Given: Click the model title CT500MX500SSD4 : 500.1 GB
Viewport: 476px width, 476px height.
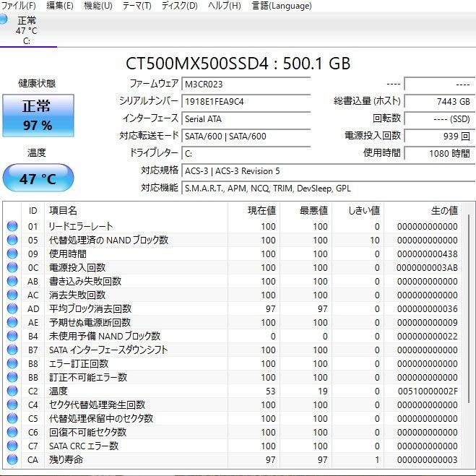Looking at the screenshot, I should tap(238, 64).
